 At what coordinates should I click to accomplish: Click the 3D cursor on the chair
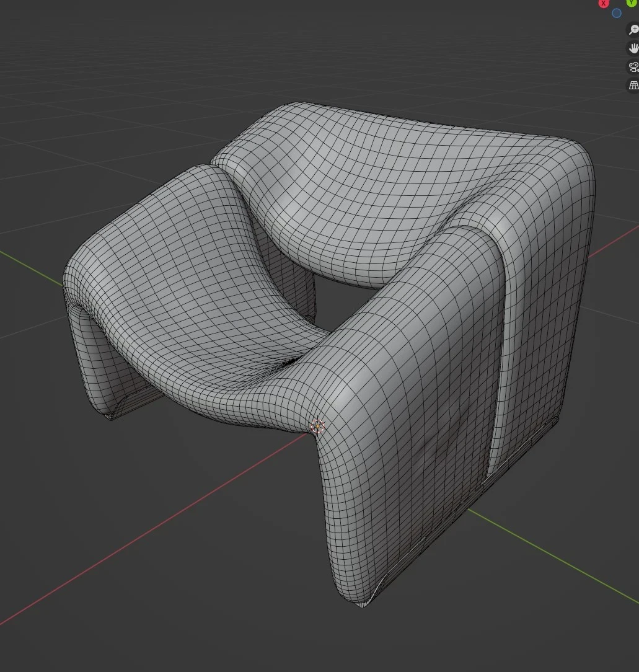tap(317, 427)
